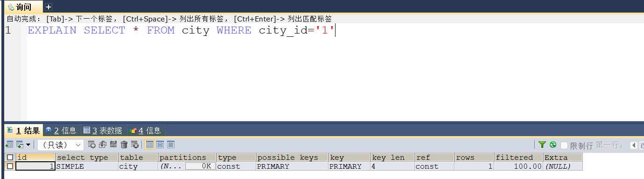The height and width of the screenshot is (179, 644).
Task: Select the cell with key len 4
Action: click(392, 166)
